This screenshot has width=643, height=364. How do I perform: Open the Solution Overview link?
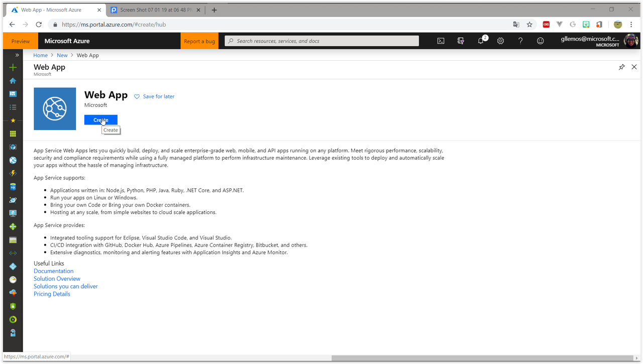(x=57, y=279)
